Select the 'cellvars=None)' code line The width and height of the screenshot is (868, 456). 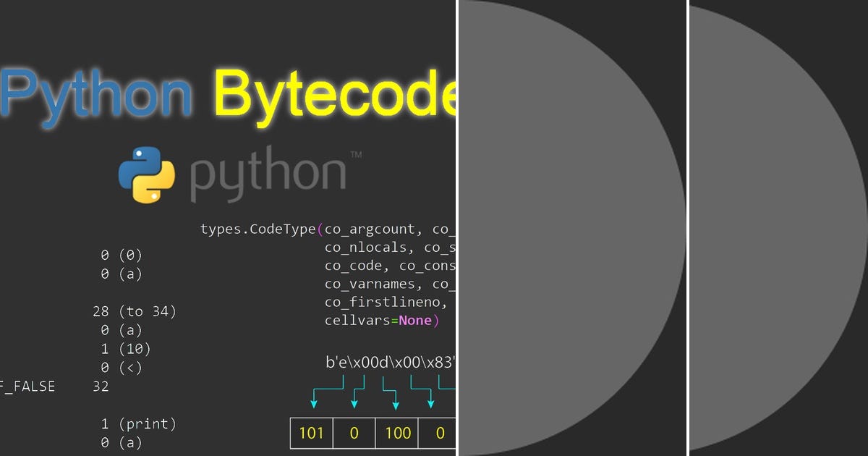pyautogui.click(x=382, y=321)
